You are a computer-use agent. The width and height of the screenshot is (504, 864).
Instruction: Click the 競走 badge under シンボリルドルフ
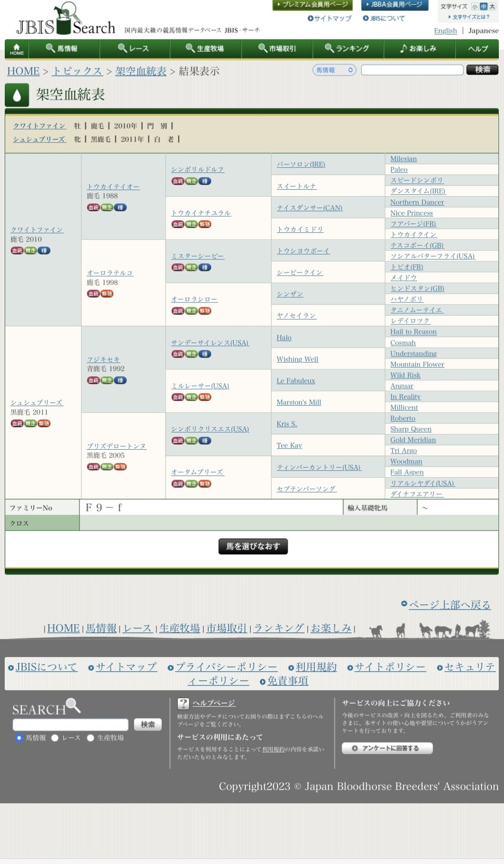click(x=191, y=181)
